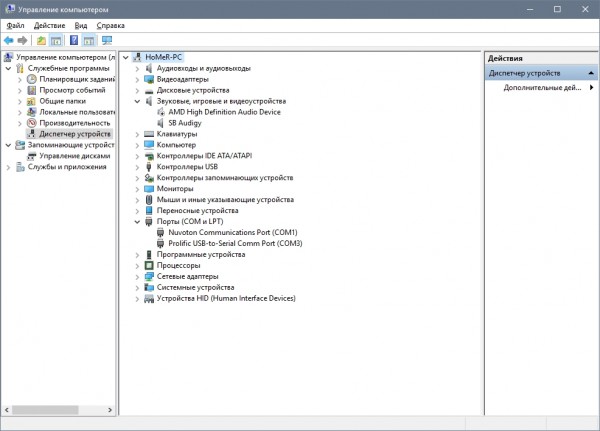
Task: Click the Устройства HID device icon
Action: click(x=149, y=299)
